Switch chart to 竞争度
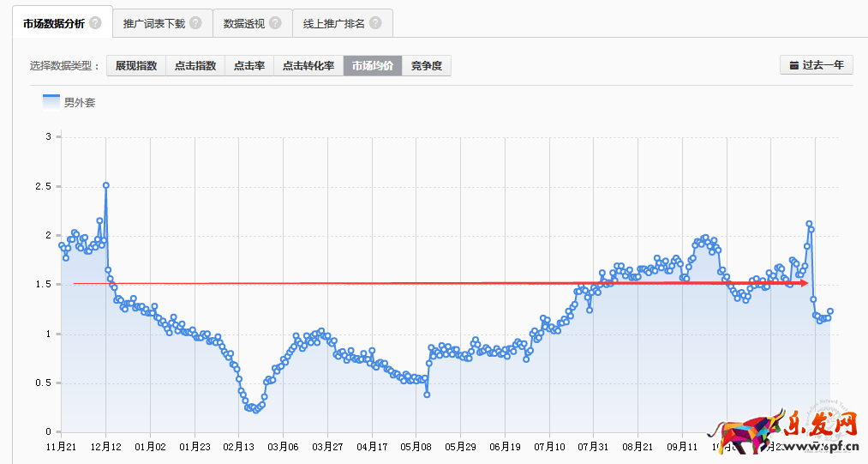 click(x=426, y=66)
